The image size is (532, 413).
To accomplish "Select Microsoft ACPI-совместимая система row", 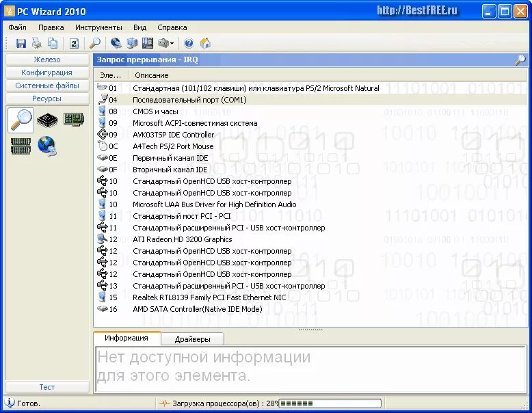I will click(310, 123).
